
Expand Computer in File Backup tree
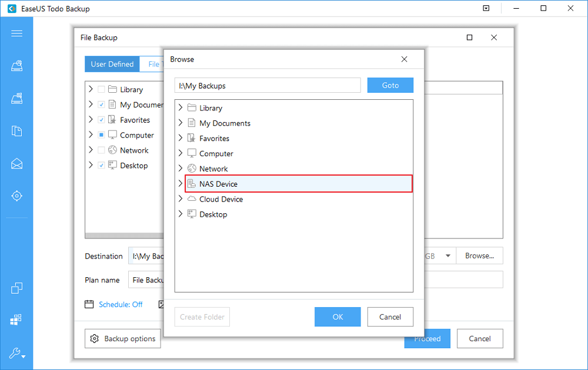(91, 134)
